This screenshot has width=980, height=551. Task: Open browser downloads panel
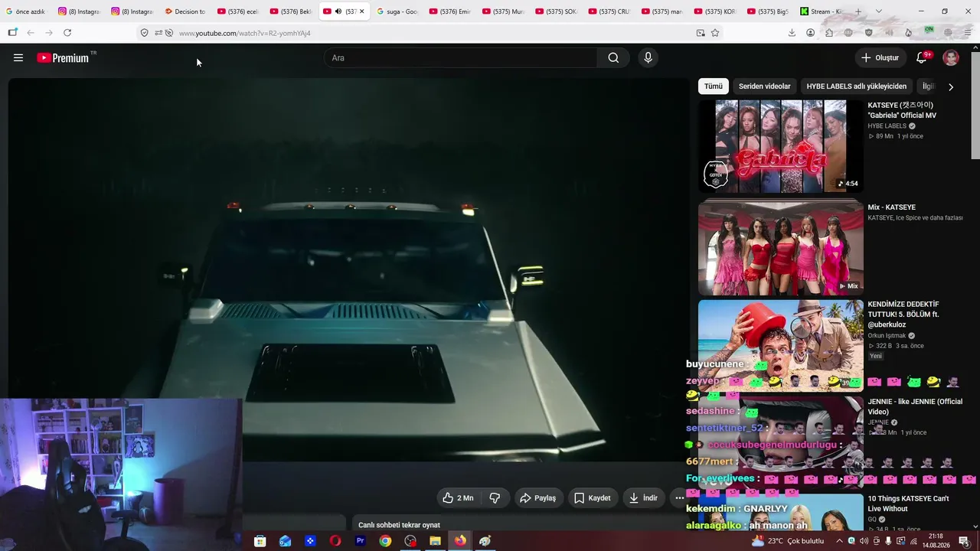coord(792,33)
